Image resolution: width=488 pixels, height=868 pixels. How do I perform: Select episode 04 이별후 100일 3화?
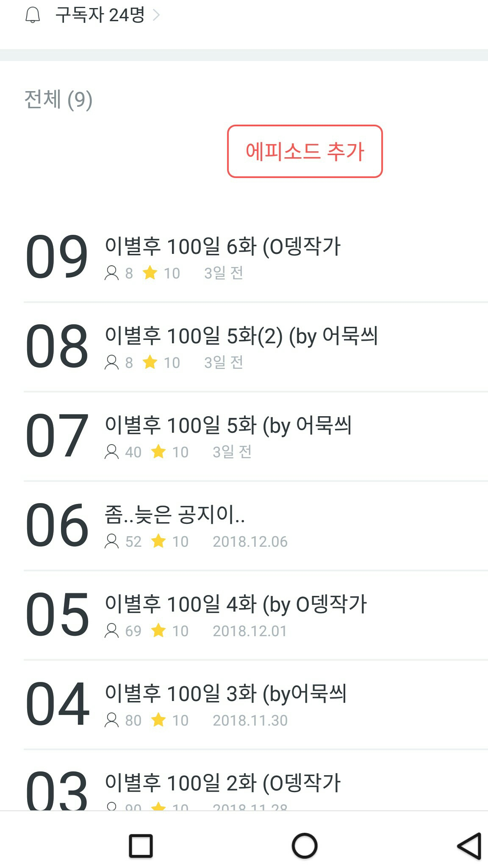coord(225,693)
